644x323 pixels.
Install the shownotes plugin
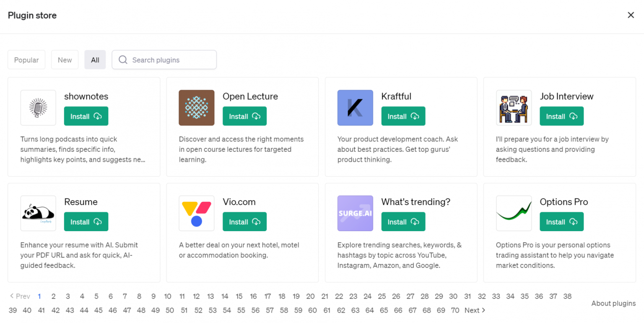(x=86, y=116)
